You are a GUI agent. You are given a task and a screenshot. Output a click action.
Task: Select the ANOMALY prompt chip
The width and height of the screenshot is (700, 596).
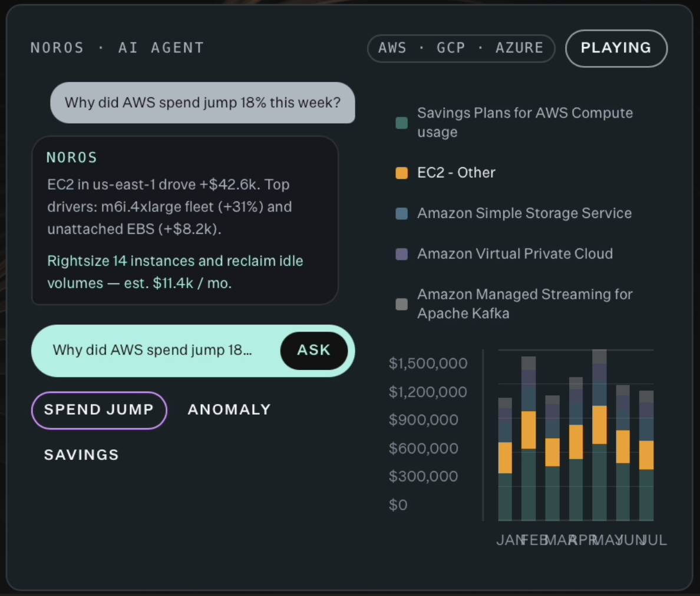[229, 409]
